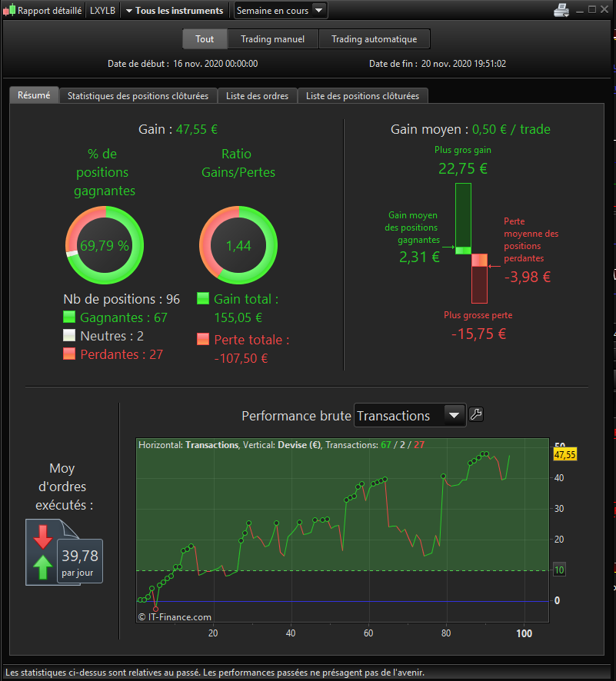Switch to Trading manuel filter
The height and width of the screenshot is (681, 616).
click(x=273, y=39)
